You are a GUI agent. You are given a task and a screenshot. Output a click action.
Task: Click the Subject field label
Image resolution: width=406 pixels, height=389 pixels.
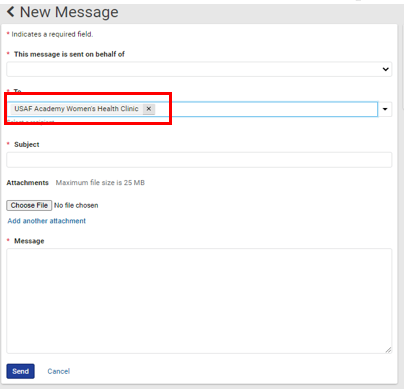pos(27,144)
